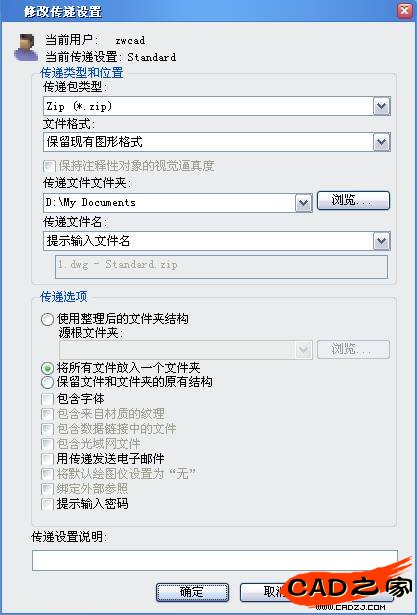The height and width of the screenshot is (615, 417).
Task: Open the 传递包类型 Zip dropdown arrow
Action: (x=381, y=106)
